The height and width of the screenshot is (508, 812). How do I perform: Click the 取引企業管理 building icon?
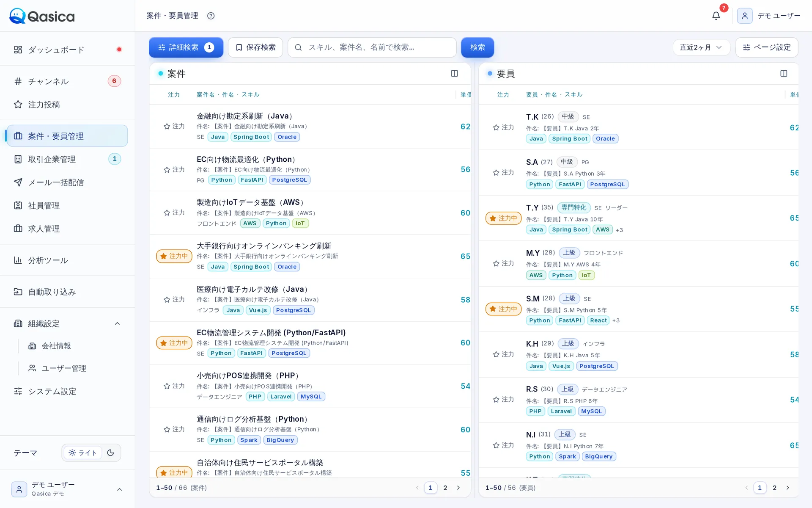pos(18,159)
